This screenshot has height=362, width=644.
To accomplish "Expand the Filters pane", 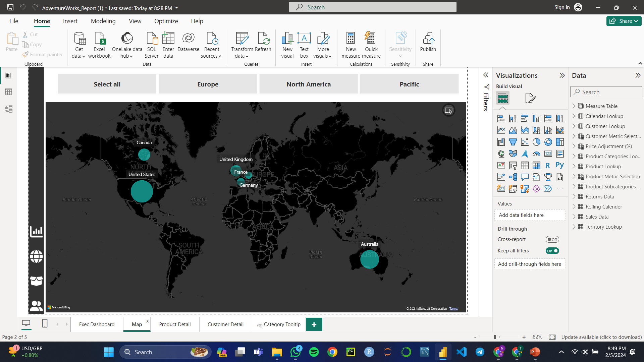I will tap(486, 75).
